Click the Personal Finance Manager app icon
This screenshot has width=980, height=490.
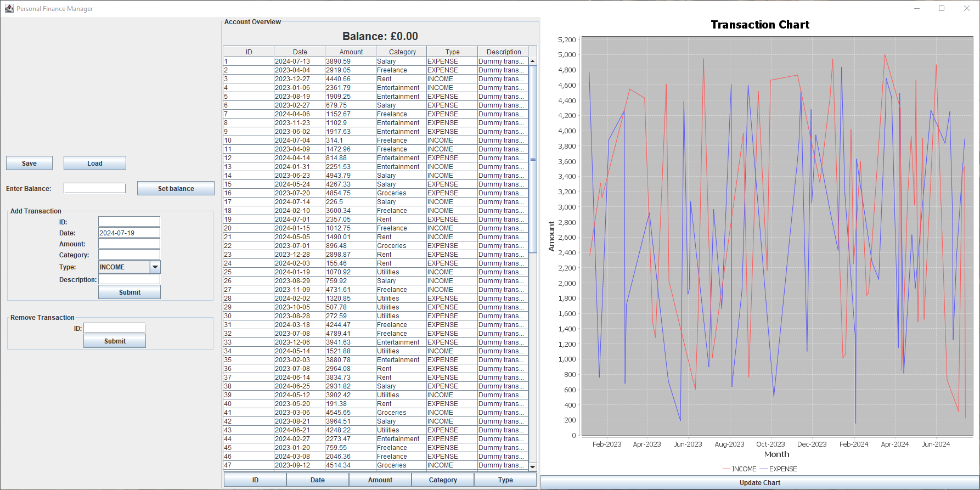click(9, 8)
